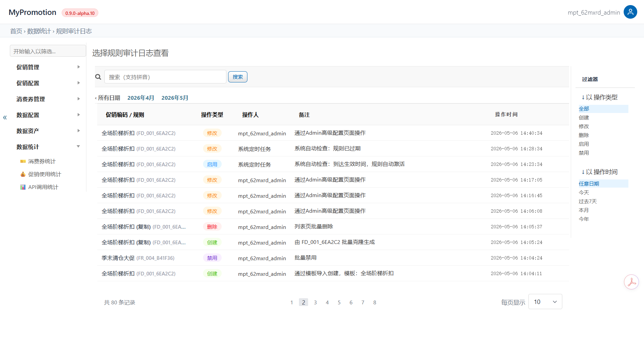Image resolution: width=644 pixels, height=344 pixels.
Task: Sort by 操作类型 column header
Action: (x=212, y=115)
